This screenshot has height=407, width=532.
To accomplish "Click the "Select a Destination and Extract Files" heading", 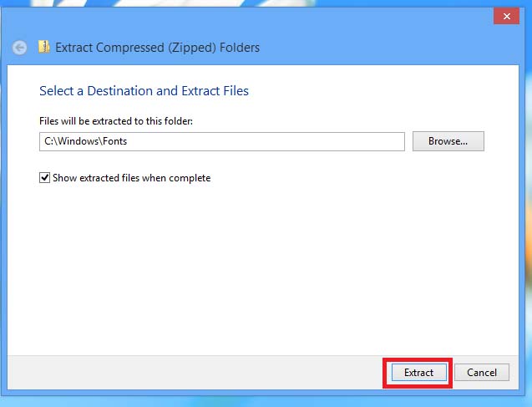I will (x=144, y=91).
